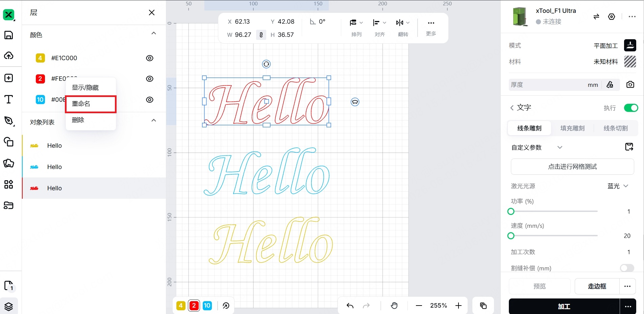The image size is (644, 314).
Task: Open the stacked images material icon
Action: (8, 163)
